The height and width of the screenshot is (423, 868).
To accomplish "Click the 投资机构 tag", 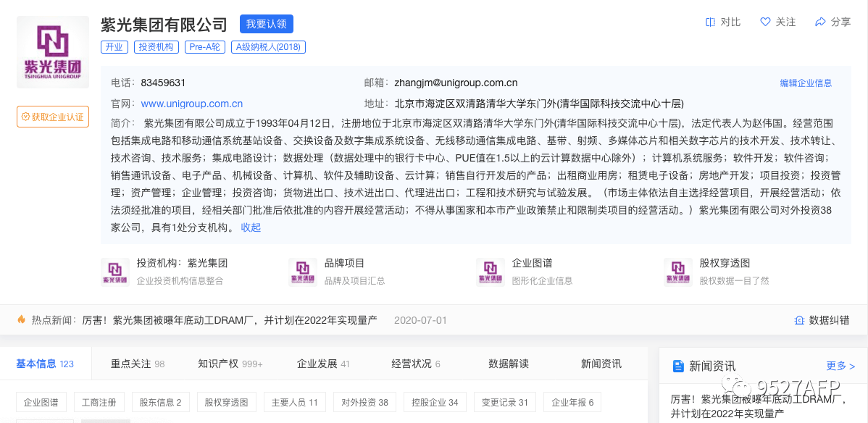I will [156, 47].
